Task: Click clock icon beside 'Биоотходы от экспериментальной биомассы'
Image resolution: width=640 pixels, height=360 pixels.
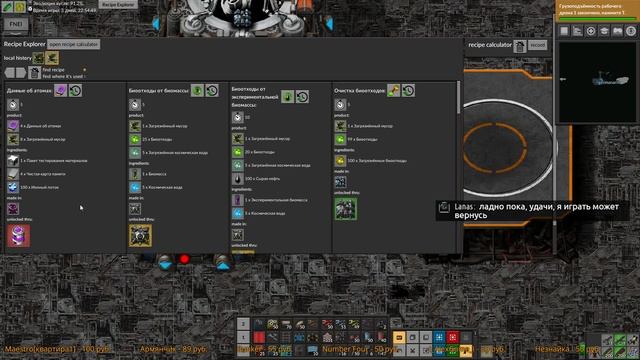Action: 302,97
